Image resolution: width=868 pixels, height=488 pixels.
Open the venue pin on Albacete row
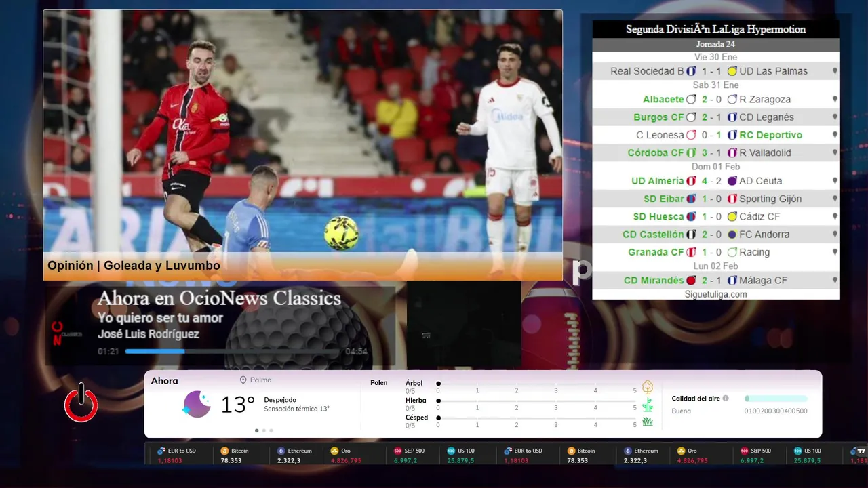click(835, 99)
